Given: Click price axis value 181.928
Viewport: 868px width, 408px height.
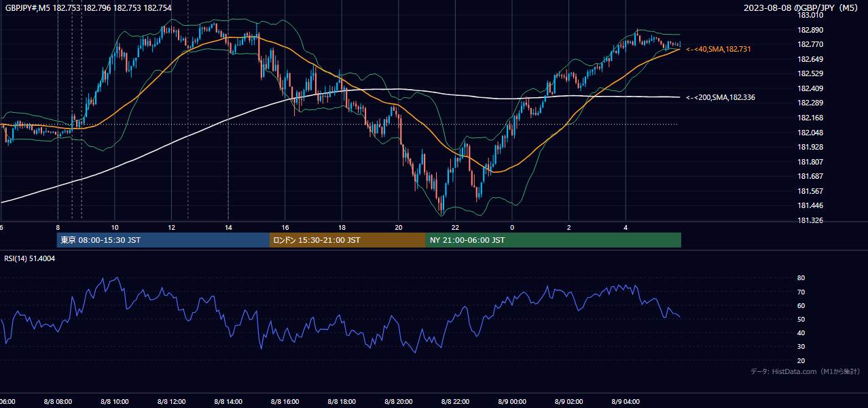Looking at the screenshot, I should [810, 147].
